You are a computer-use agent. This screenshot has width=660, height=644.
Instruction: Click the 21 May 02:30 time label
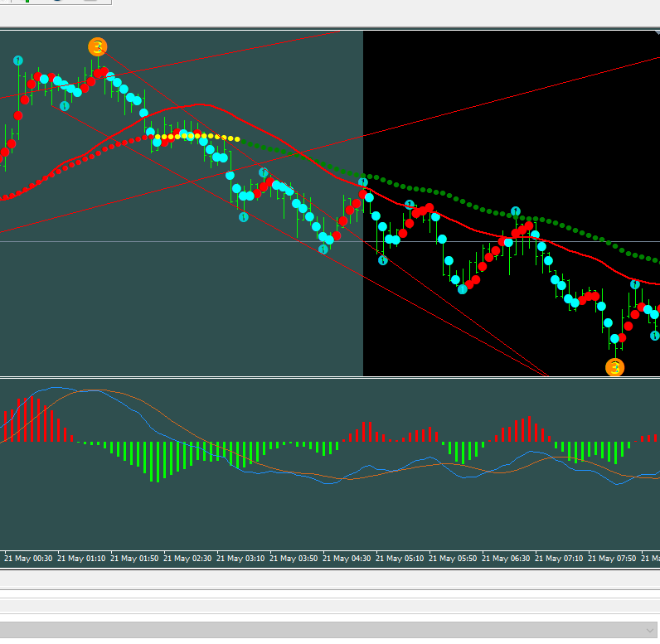pos(187,558)
